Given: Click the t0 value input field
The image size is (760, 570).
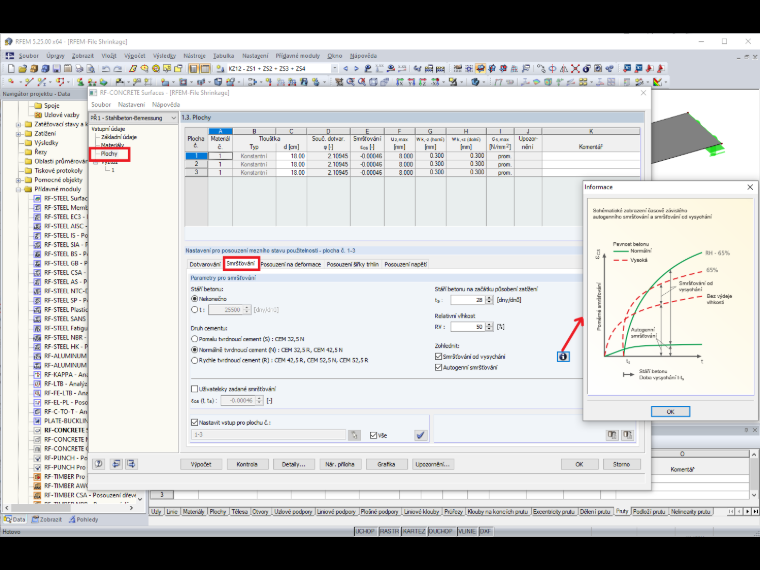Looking at the screenshot, I should click(468, 300).
